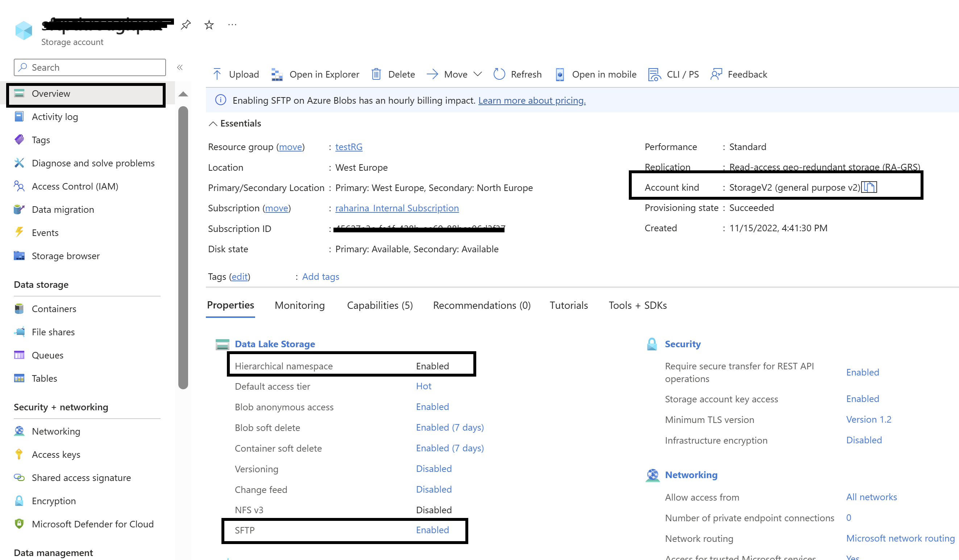Click SFTP Enabled value
Image resolution: width=959 pixels, height=560 pixels.
point(432,530)
